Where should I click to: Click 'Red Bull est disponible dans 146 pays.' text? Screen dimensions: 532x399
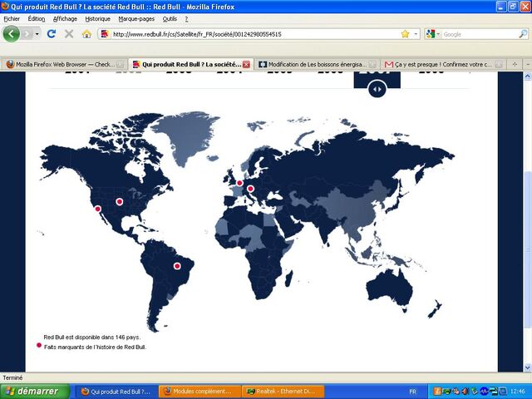[92, 337]
